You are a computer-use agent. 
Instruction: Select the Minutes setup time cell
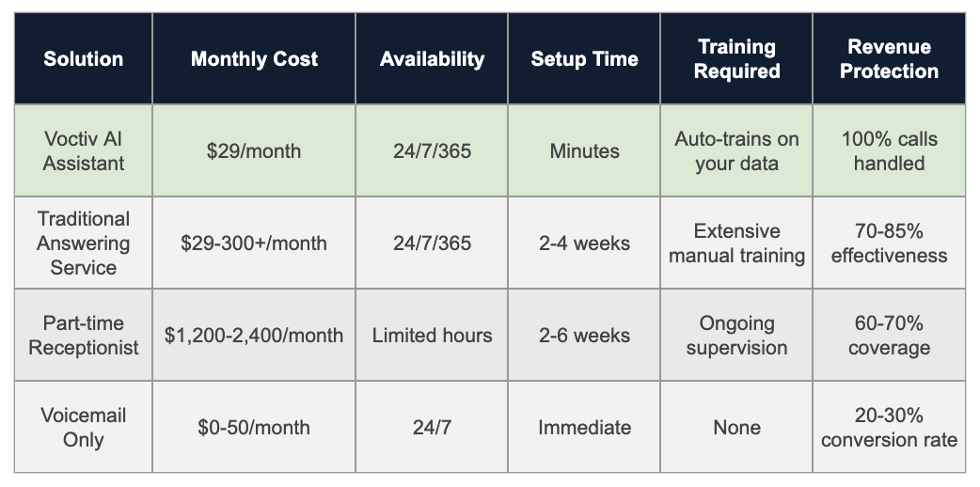click(x=584, y=150)
